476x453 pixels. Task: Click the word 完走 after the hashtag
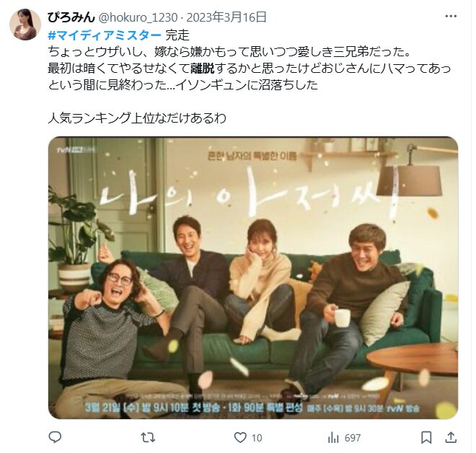click(x=177, y=35)
